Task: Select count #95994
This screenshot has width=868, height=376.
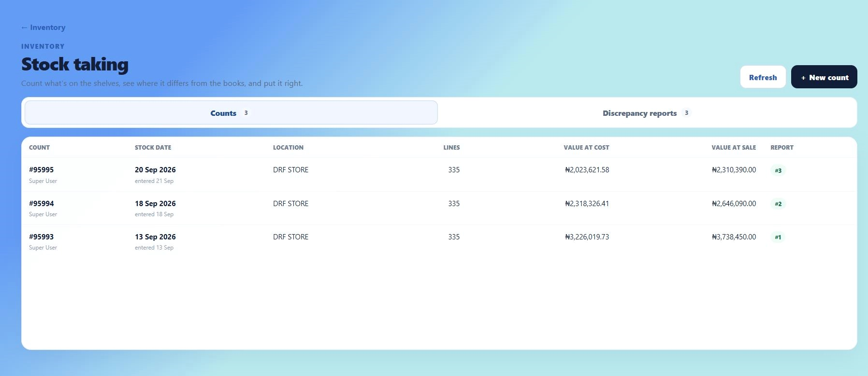Action: pyautogui.click(x=42, y=204)
